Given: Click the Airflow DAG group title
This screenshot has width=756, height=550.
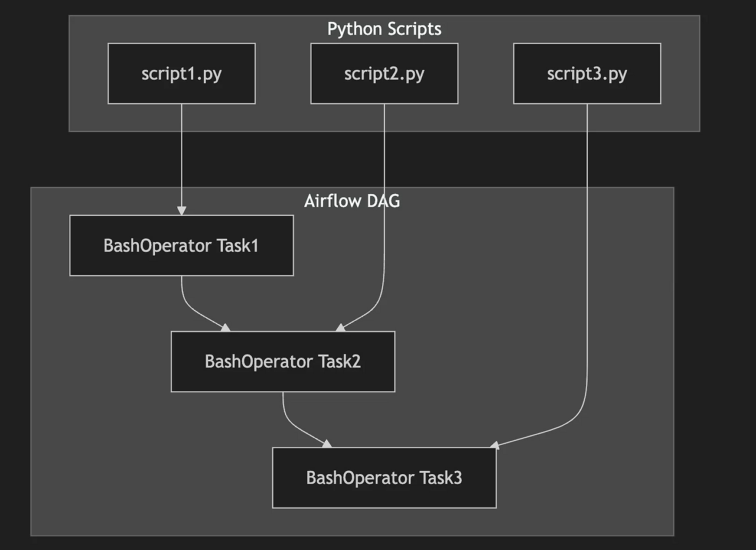Looking at the screenshot, I should click(352, 201).
